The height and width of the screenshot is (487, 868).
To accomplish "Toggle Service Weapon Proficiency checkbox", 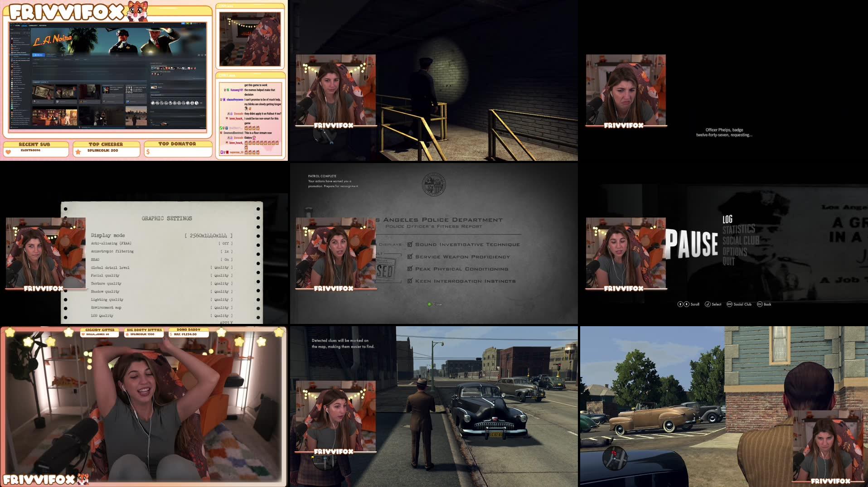I will click(x=410, y=257).
